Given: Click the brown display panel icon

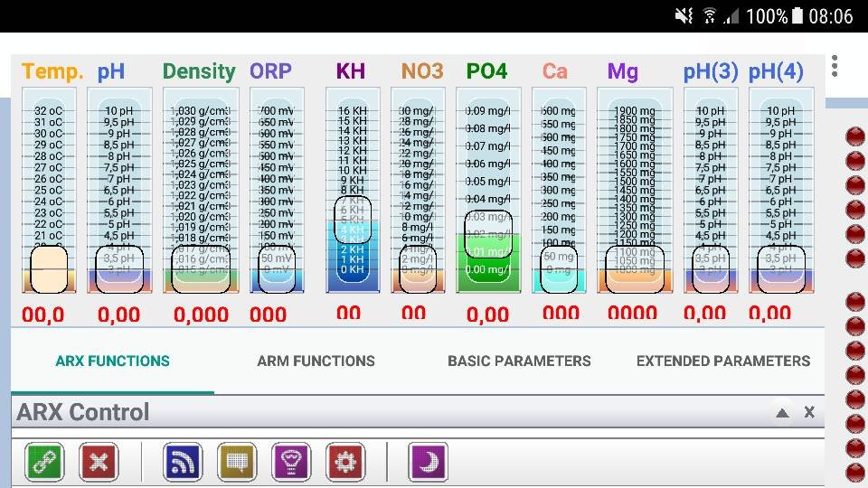Looking at the screenshot, I should [237, 462].
